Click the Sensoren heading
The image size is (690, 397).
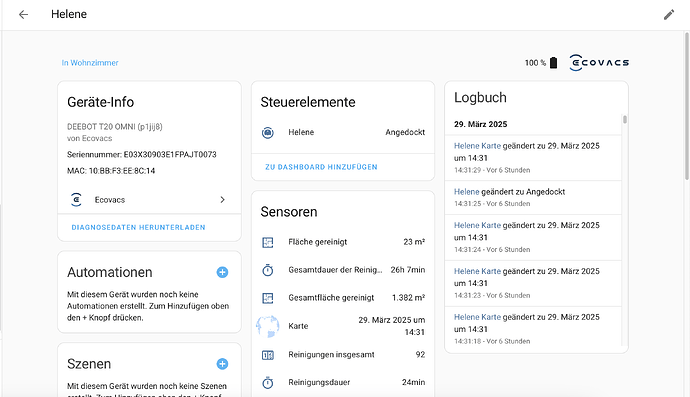click(289, 212)
